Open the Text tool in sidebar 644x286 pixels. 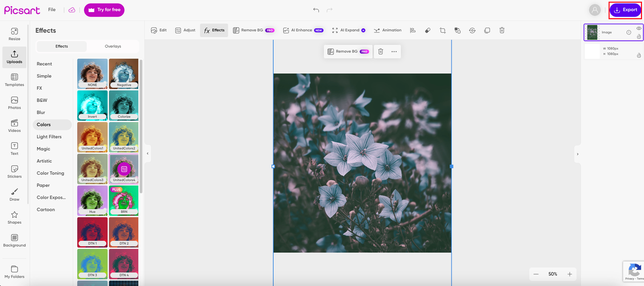click(15, 149)
